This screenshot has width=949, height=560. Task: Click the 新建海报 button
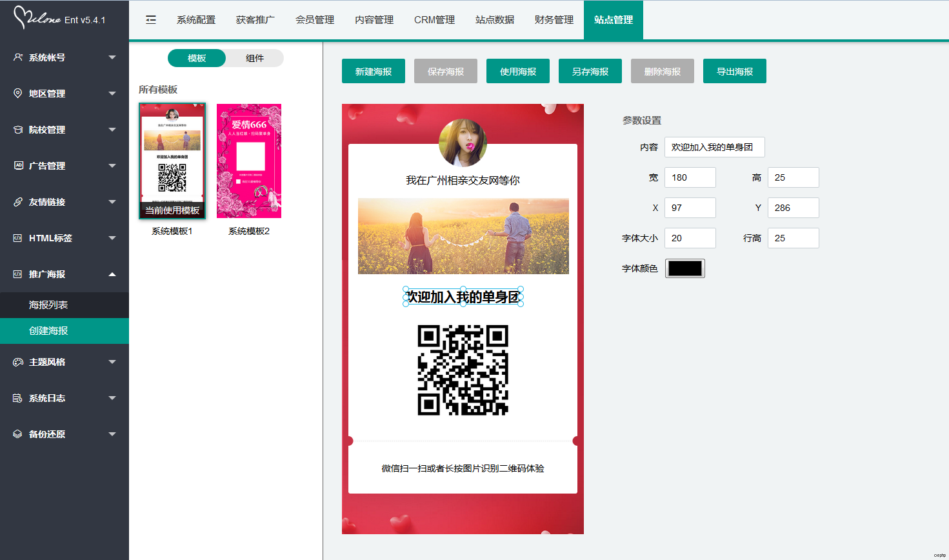click(x=374, y=71)
